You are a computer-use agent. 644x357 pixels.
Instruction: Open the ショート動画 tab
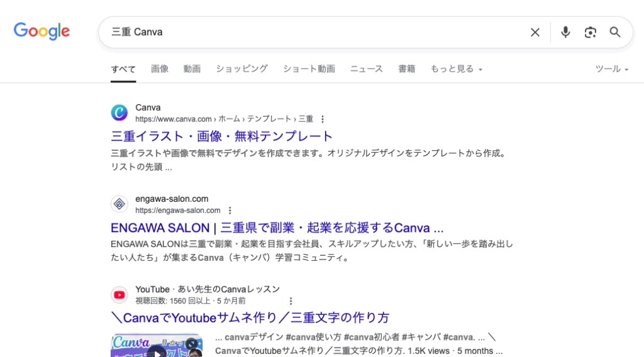[309, 69]
